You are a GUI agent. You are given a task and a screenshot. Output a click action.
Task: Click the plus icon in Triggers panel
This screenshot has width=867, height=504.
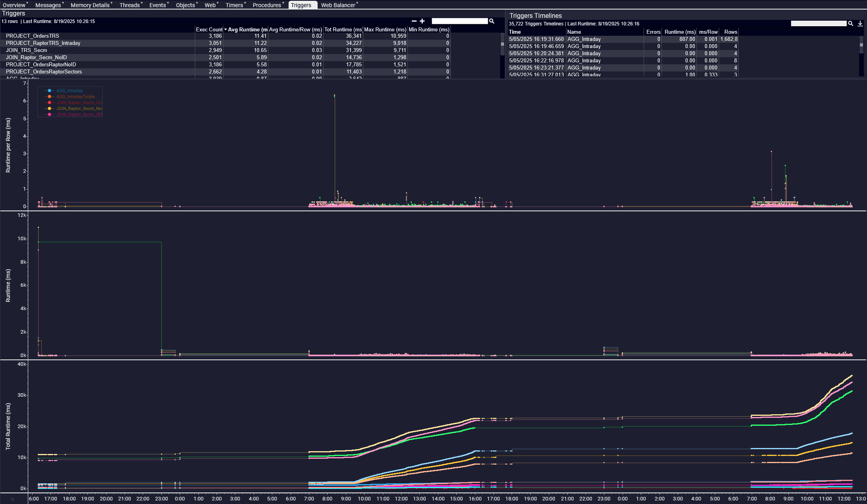coord(422,21)
